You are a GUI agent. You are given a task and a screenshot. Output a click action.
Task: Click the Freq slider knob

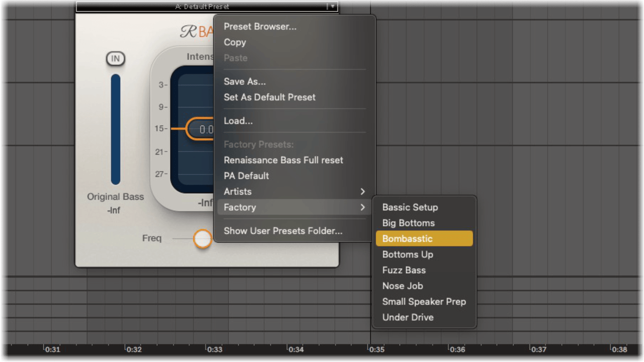click(x=203, y=238)
